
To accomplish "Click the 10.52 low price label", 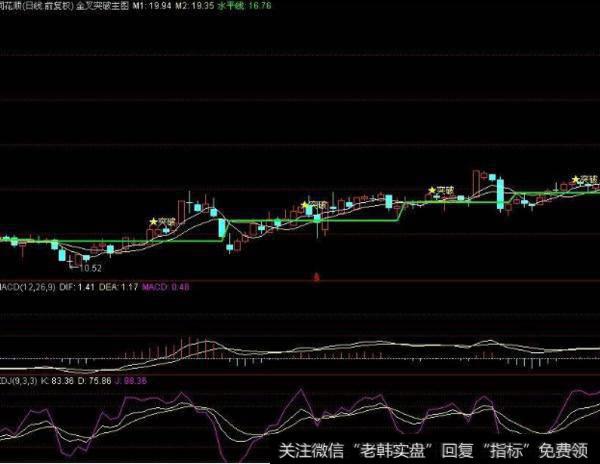I will 90,268.
